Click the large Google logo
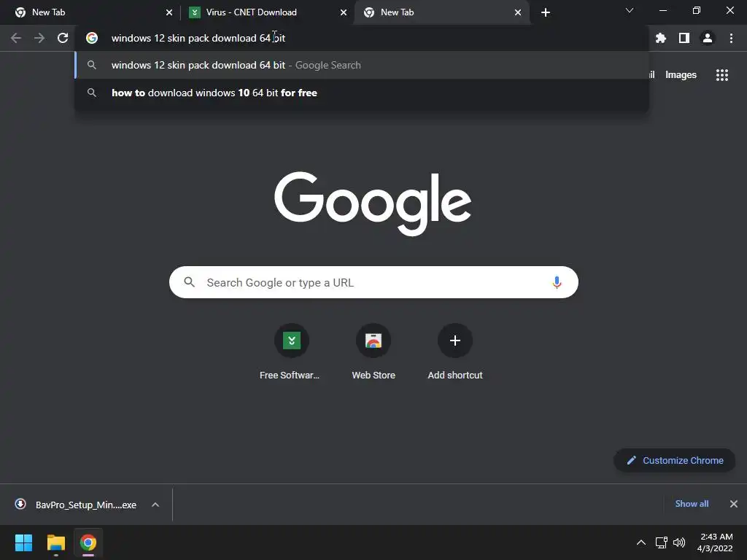 [373, 203]
